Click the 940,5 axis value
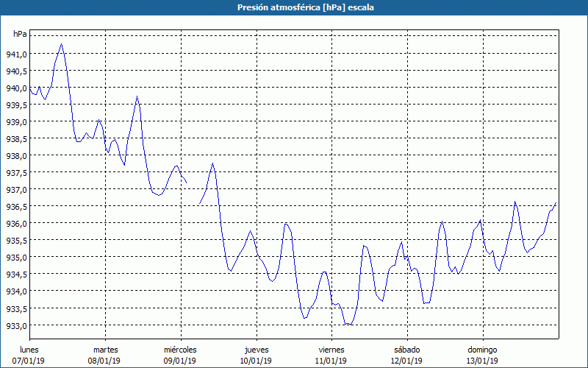 pyautogui.click(x=16, y=71)
